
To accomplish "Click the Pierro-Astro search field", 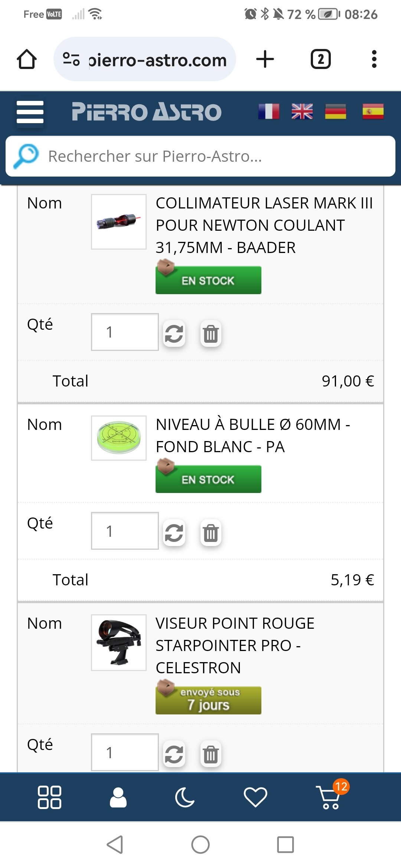I will coord(215,156).
